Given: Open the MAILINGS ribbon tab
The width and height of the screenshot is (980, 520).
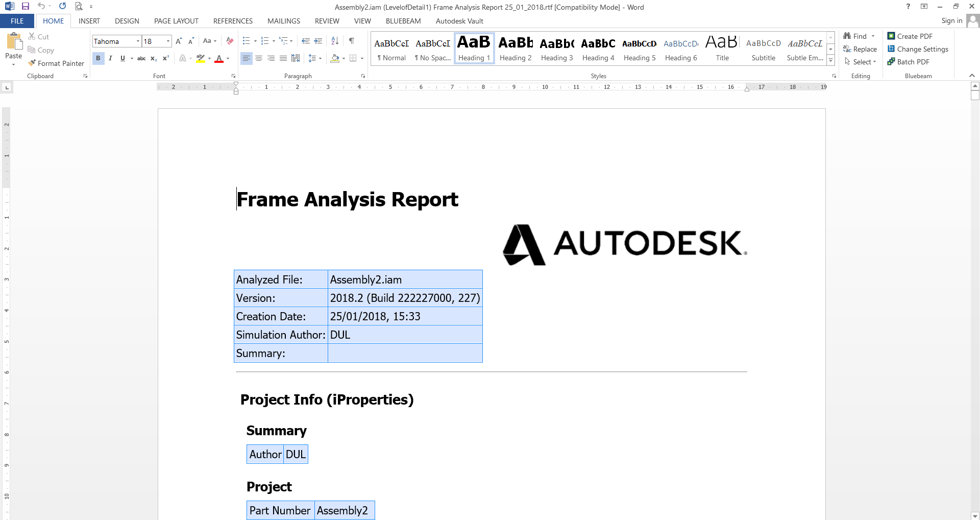Looking at the screenshot, I should pos(284,21).
